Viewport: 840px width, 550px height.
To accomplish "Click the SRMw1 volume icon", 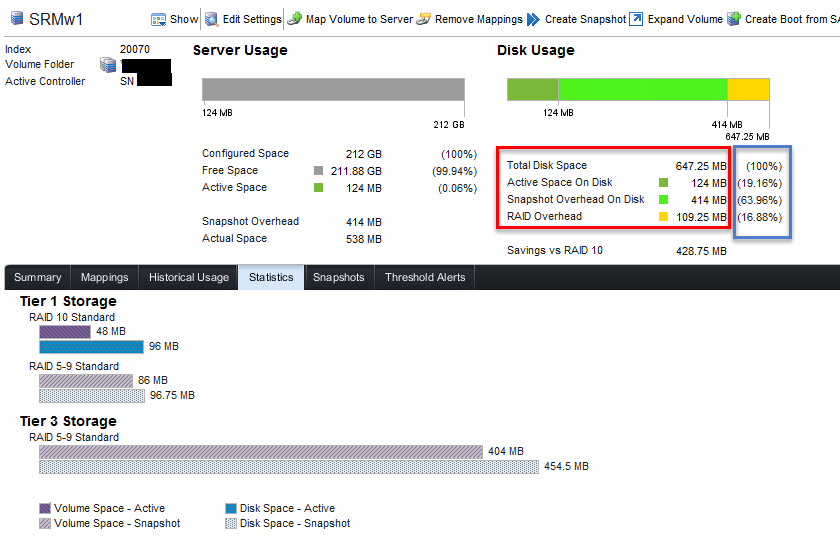I will pos(16,20).
